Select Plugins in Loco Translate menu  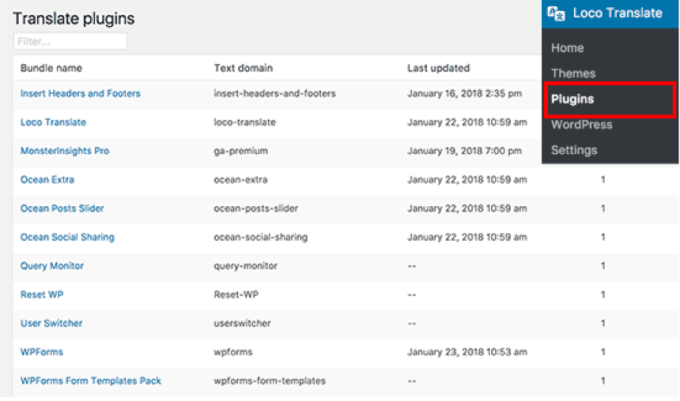pos(572,99)
